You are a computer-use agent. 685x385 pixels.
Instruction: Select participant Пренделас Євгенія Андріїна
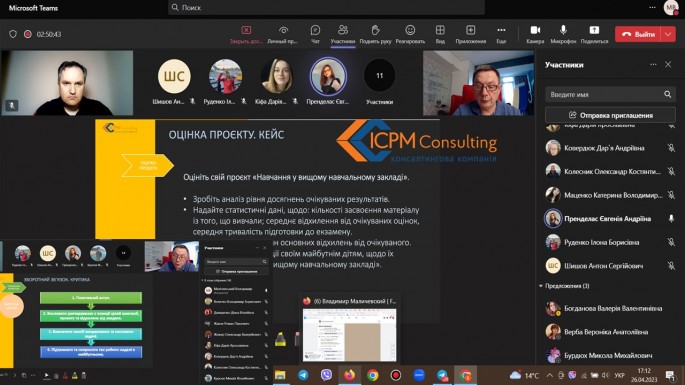coord(610,219)
